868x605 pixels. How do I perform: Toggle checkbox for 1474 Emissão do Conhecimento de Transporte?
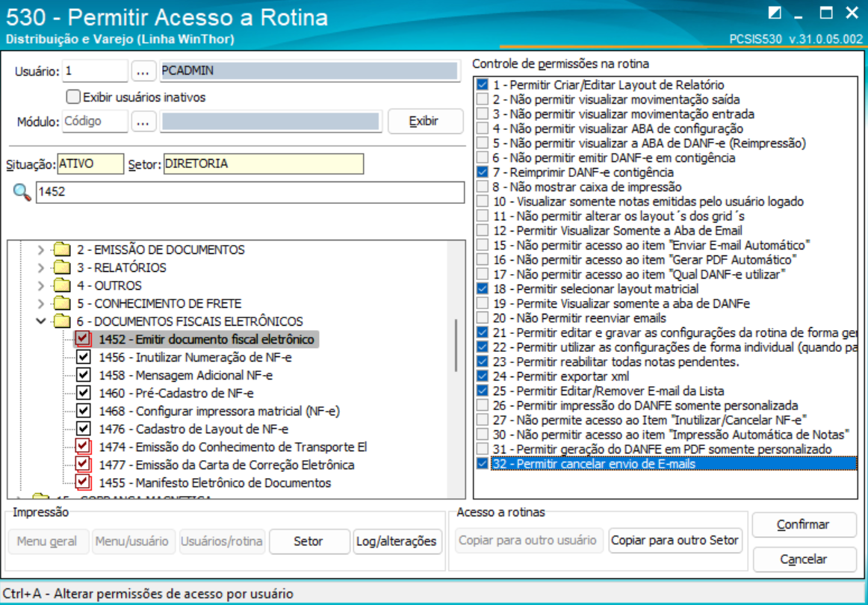point(83,446)
